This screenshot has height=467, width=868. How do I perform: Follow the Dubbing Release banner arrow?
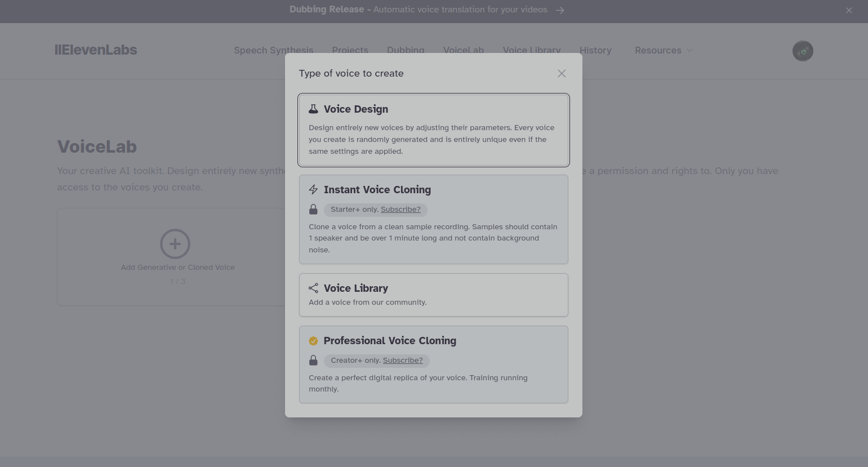[x=560, y=10]
